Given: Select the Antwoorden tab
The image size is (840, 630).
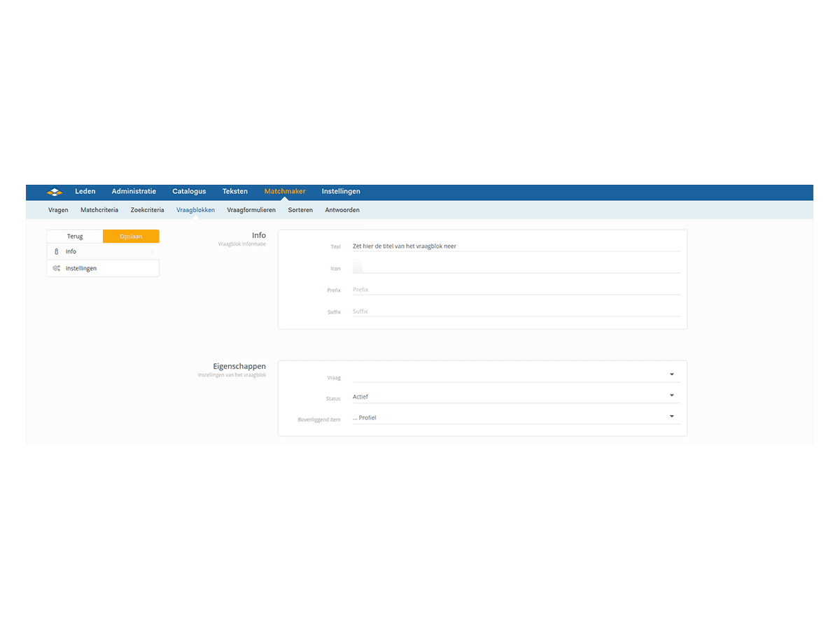Looking at the screenshot, I should tap(342, 210).
